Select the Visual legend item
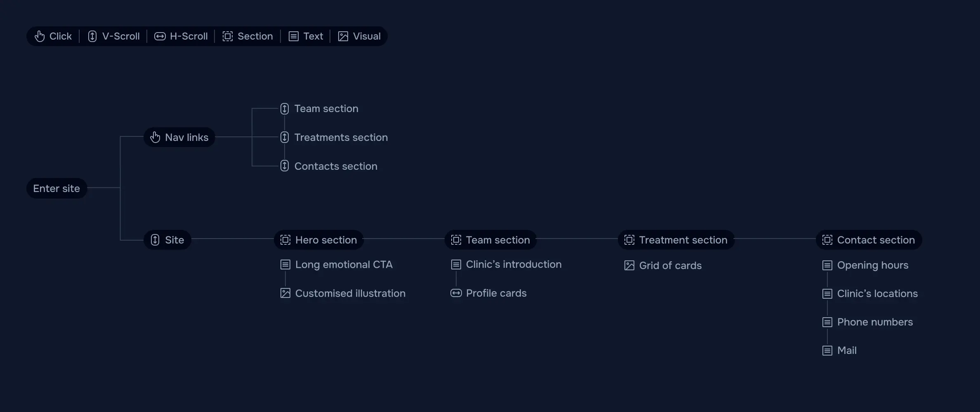Viewport: 980px width, 412px height. coord(359,36)
